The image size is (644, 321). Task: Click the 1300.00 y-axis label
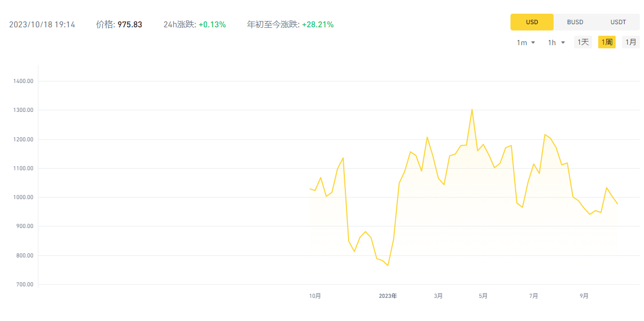point(24,110)
